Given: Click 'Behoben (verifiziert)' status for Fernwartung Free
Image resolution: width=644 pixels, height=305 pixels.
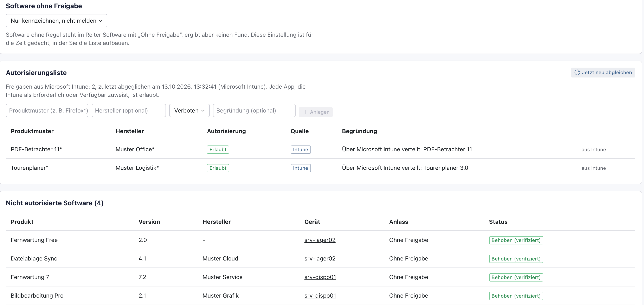Looking at the screenshot, I should pos(516,240).
